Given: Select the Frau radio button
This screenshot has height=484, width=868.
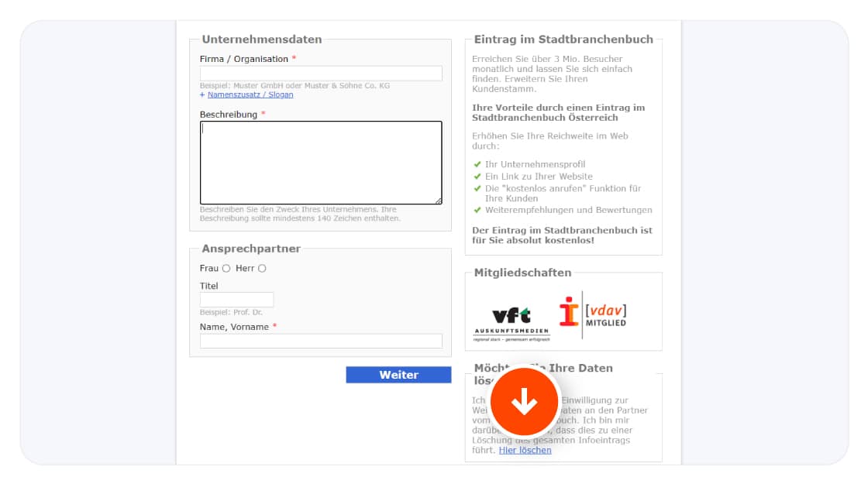Looking at the screenshot, I should (x=226, y=268).
